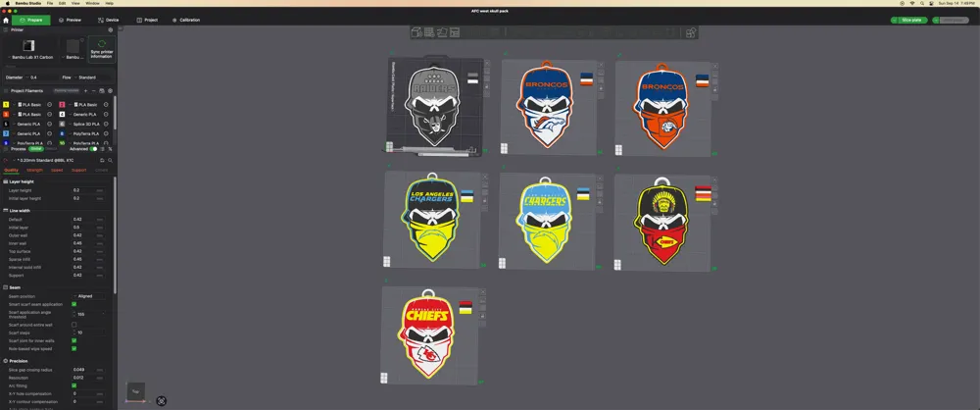Viewport: 980px width, 410px height.
Task: Edit preset icon for filament 4 Generic PLA
Action: [105, 115]
